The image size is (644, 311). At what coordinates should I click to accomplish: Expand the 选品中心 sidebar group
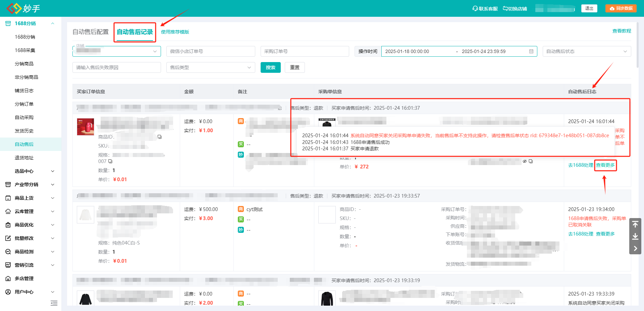[53, 171]
